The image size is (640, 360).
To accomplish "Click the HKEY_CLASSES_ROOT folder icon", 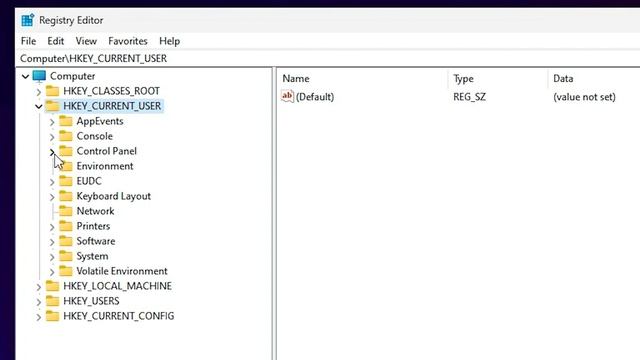I will click(x=52, y=91).
